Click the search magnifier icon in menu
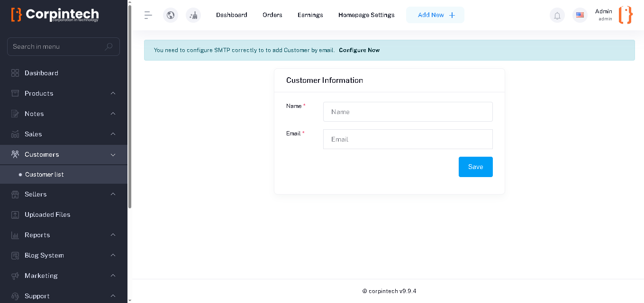This screenshot has height=303, width=644. coord(109,46)
